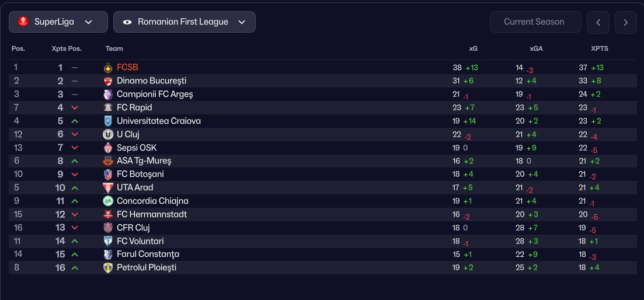Go to previous season with left arrow
Viewport: 644px width, 300px height.
pos(598,22)
